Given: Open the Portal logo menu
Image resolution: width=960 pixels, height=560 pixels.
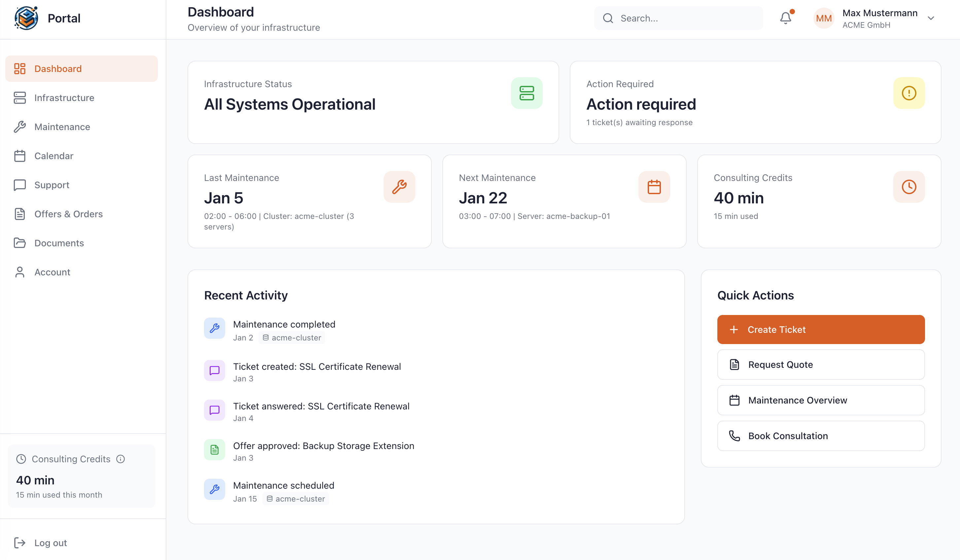Looking at the screenshot, I should 48,18.
